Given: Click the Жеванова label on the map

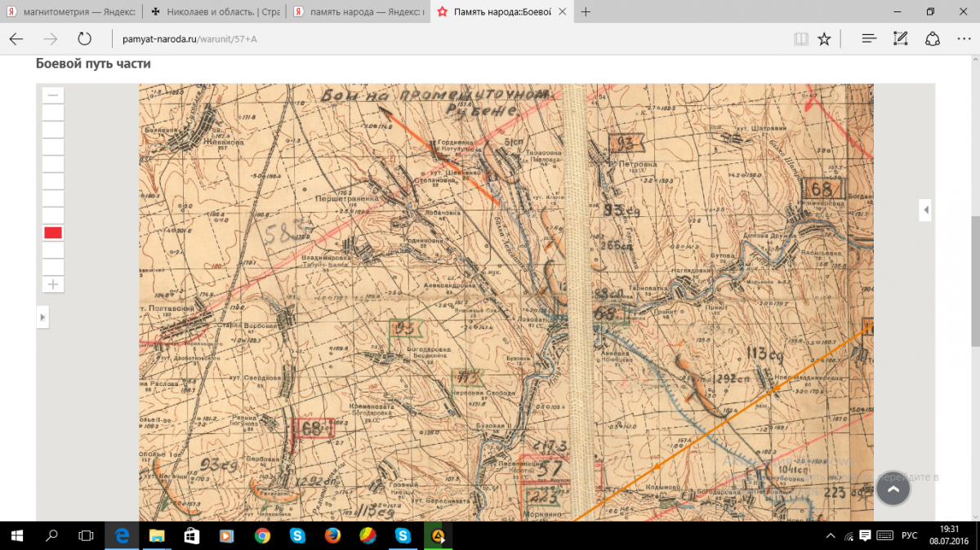Looking at the screenshot, I should tap(225, 142).
